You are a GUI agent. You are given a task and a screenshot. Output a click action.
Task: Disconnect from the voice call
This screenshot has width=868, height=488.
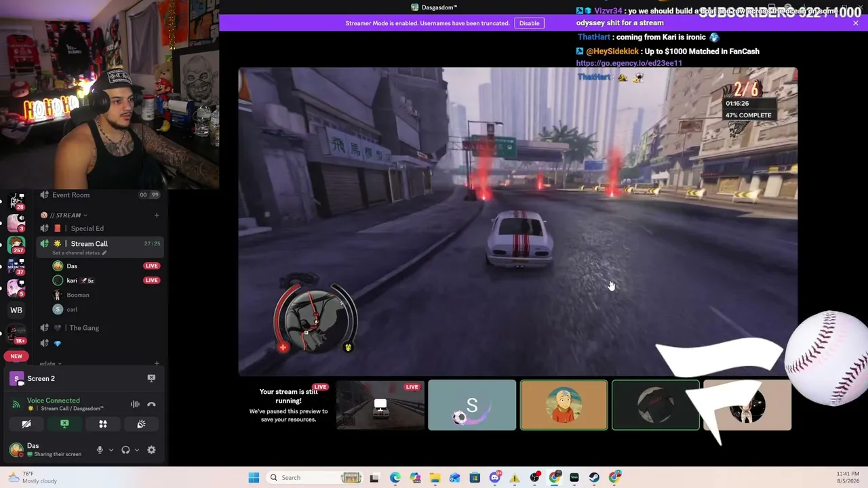(x=151, y=404)
